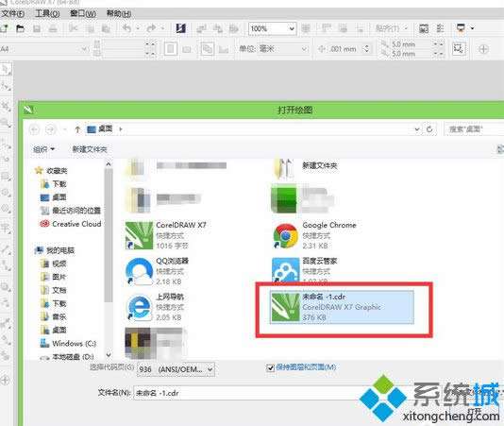This screenshot has height=426, width=504.
Task: Click the Up one level arrow
Action: tap(77, 129)
